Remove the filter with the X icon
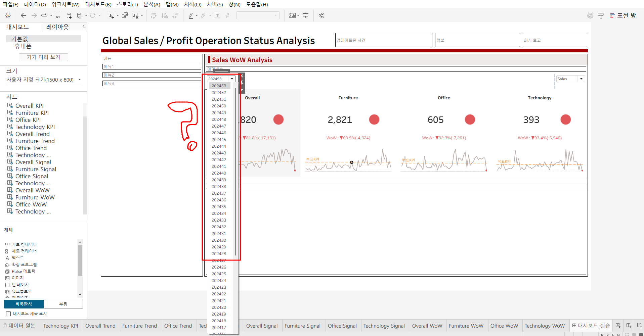Viewport: 644px width, 336px height. [x=242, y=76]
